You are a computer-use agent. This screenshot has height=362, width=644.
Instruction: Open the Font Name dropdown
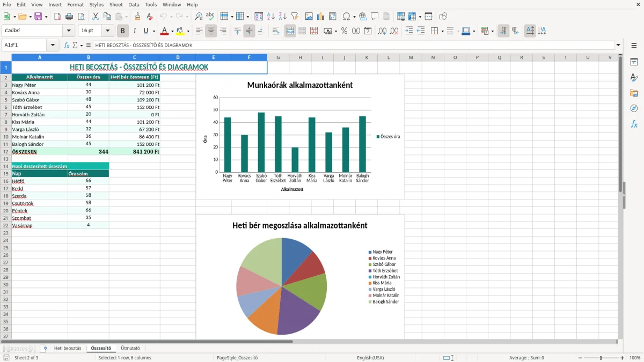coord(68,31)
